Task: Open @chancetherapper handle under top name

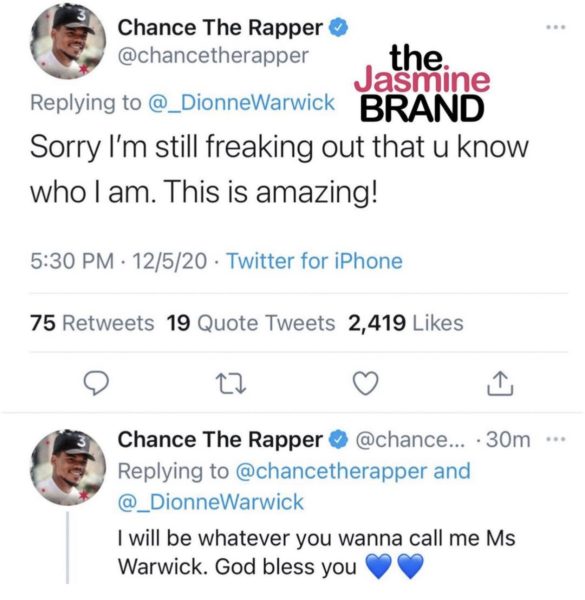Action: (x=213, y=56)
